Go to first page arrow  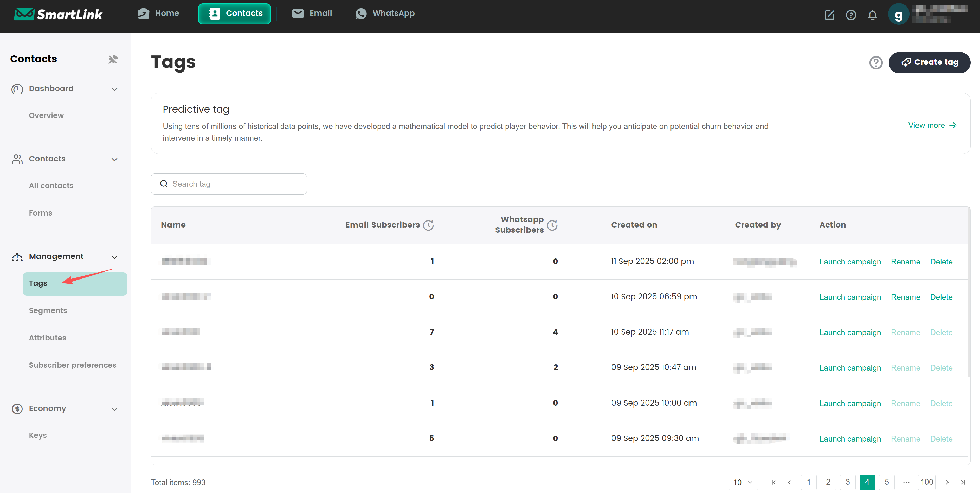pyautogui.click(x=773, y=482)
